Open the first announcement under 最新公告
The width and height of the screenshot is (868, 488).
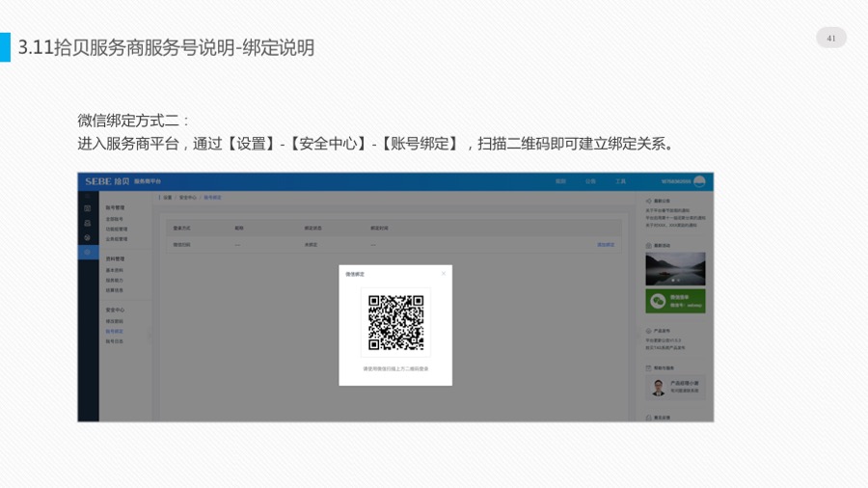(667, 211)
